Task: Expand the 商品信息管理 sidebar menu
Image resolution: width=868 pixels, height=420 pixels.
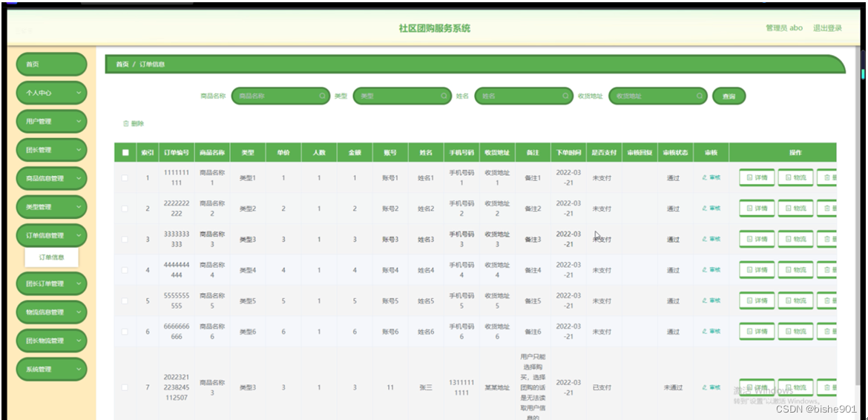Action: click(x=51, y=178)
